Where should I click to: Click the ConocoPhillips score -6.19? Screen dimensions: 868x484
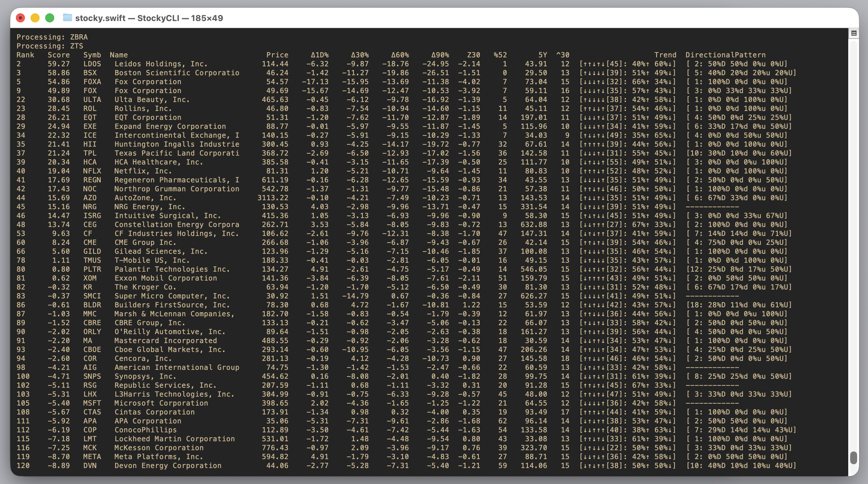[59, 430]
